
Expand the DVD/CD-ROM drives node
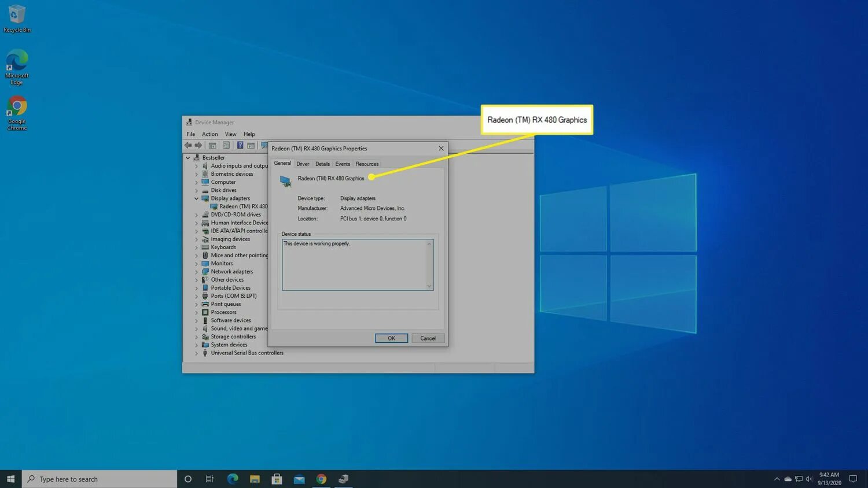(196, 215)
